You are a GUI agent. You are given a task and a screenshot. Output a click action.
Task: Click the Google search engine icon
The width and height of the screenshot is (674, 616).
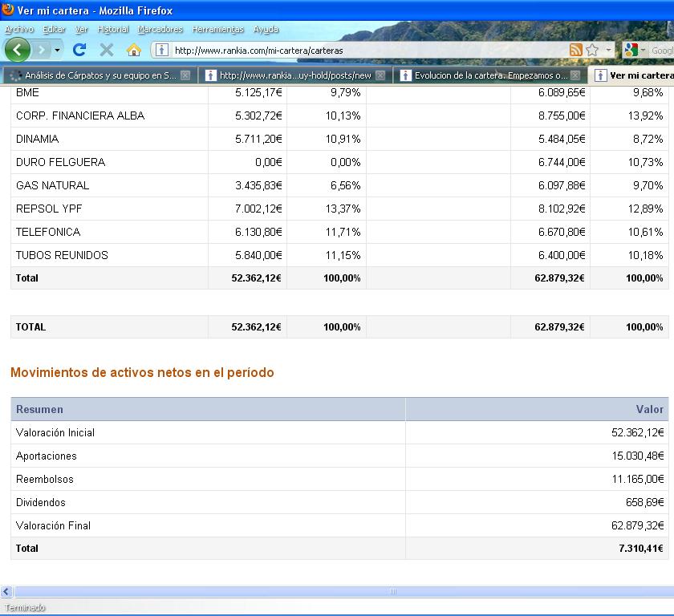coord(630,50)
